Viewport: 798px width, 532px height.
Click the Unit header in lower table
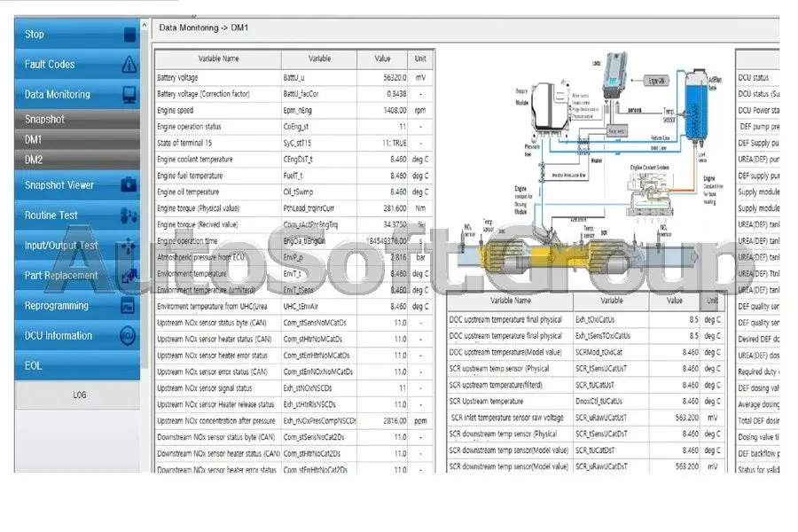[712, 301]
